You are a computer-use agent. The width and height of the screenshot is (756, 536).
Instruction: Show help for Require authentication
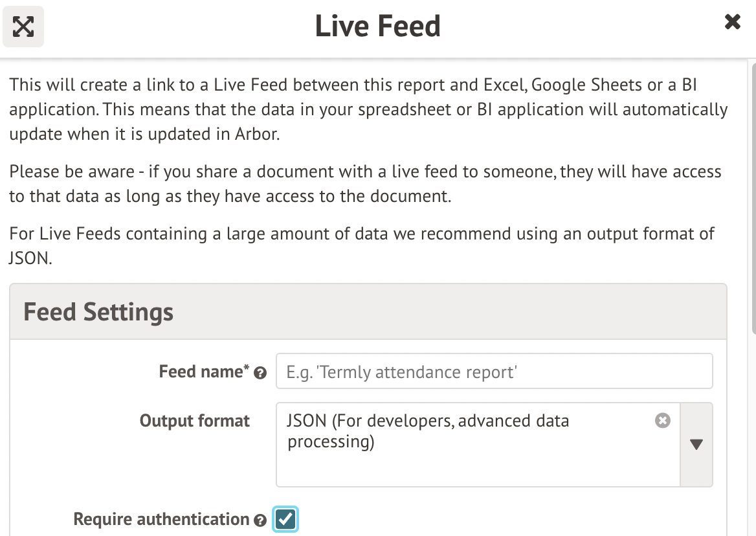[260, 520]
